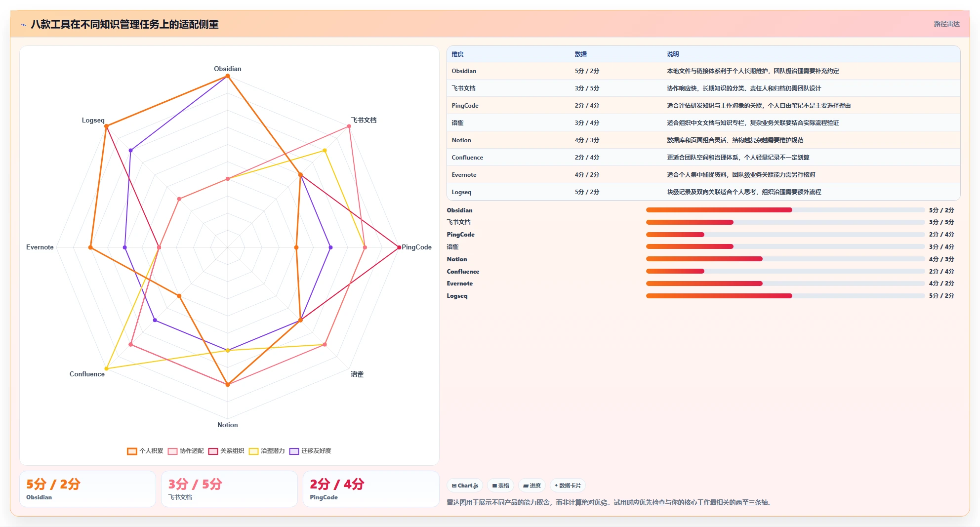Screen dimensions: 980x527
Task: Click the Evernote axis label on the radar
Action: click(x=40, y=247)
